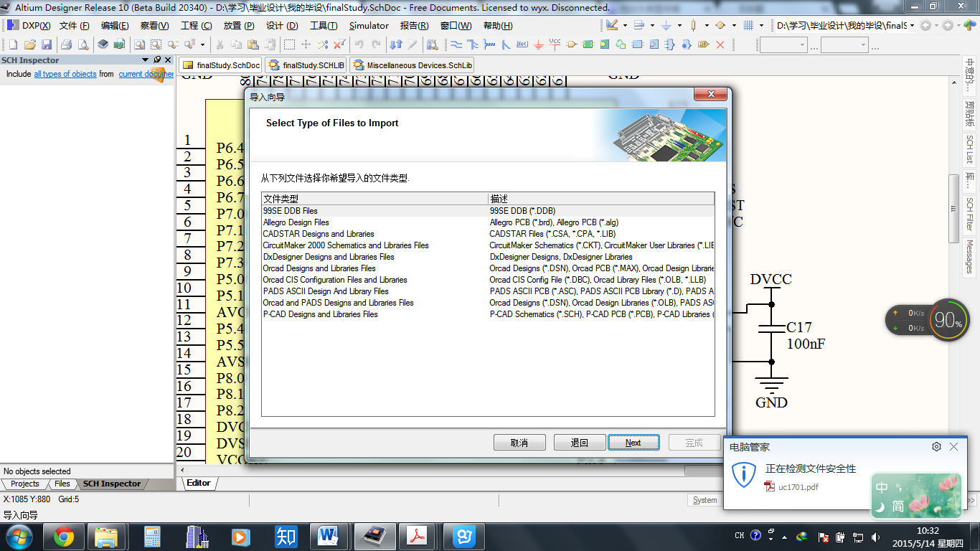Image resolution: width=980 pixels, height=551 pixels.
Task: Open the Windows Start menu
Action: point(18,536)
